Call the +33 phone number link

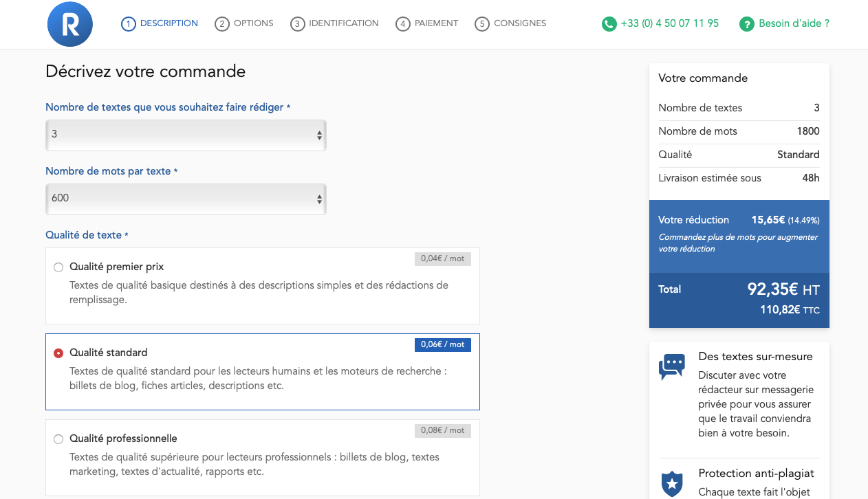[669, 23]
